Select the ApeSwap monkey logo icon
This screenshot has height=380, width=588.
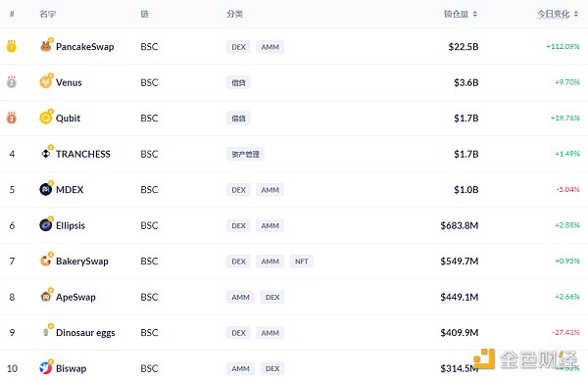46,297
